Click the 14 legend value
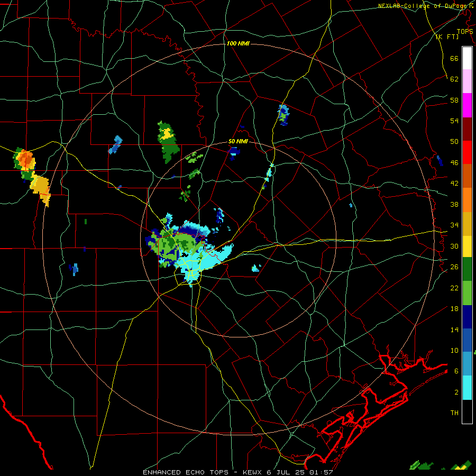476x476 pixels. (454, 329)
